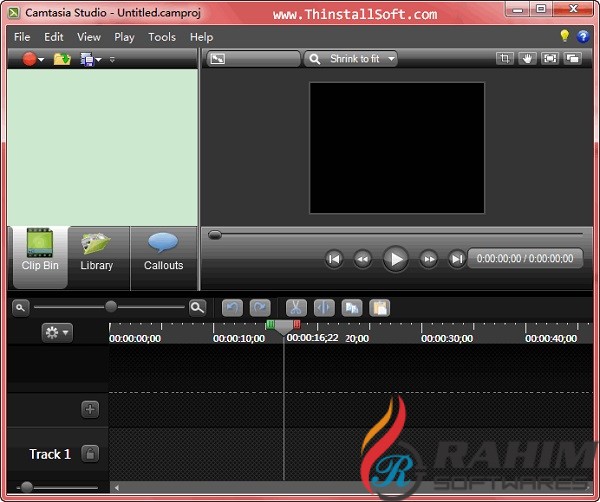600x502 pixels.
Task: Open the File menu
Action: (22, 37)
